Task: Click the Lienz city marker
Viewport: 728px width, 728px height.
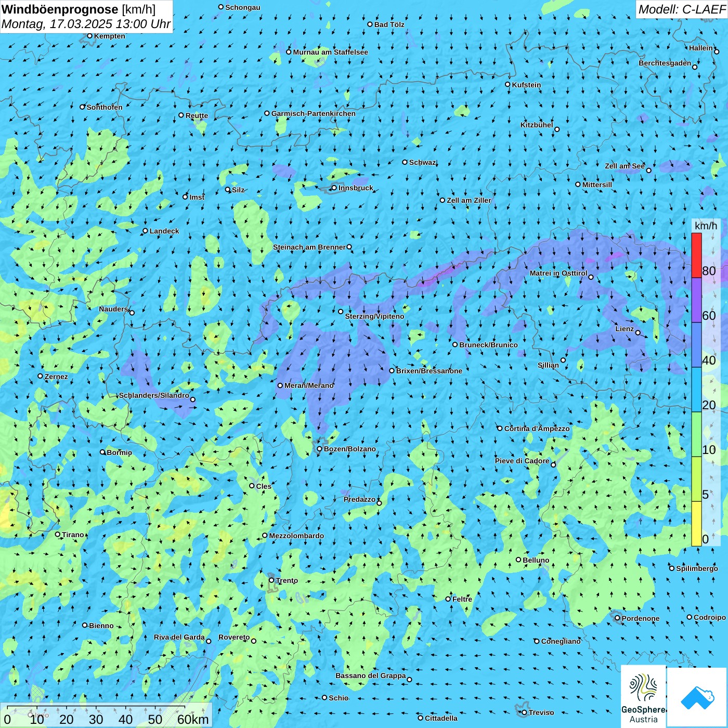Action: (x=638, y=333)
